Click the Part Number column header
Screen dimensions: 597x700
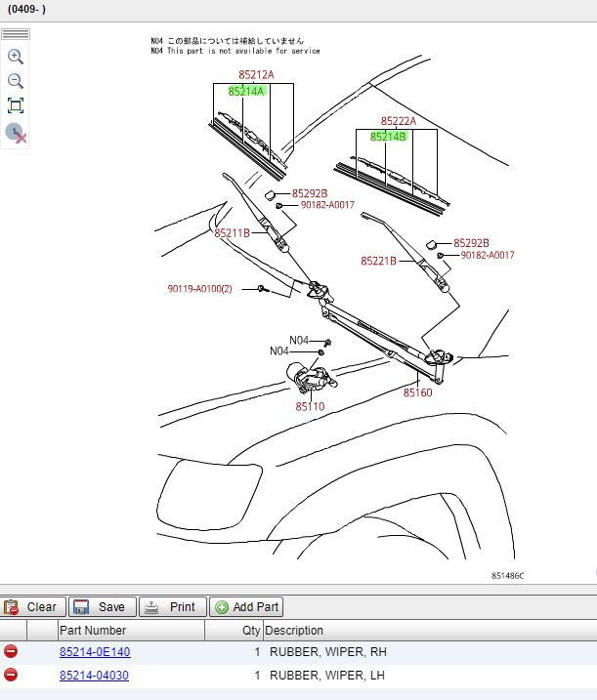tap(131, 631)
